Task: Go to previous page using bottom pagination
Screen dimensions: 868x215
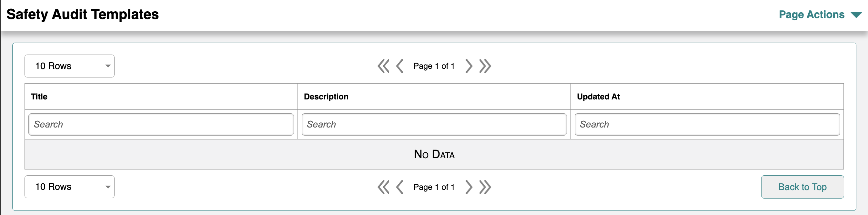Action: click(399, 187)
